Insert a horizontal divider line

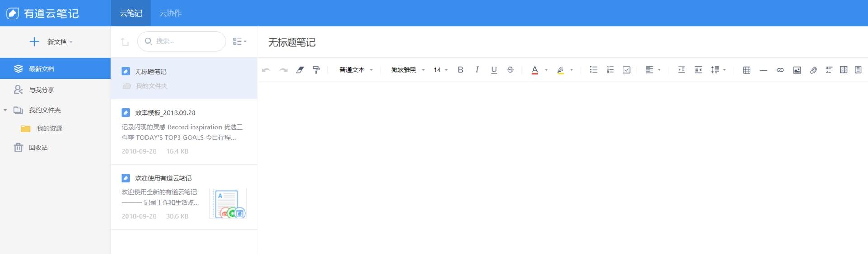pos(764,70)
